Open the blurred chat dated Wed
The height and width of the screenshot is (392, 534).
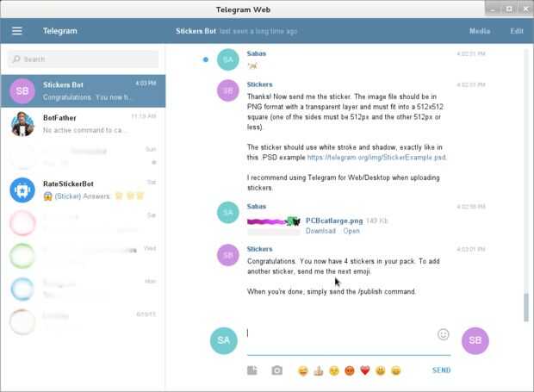click(x=83, y=256)
